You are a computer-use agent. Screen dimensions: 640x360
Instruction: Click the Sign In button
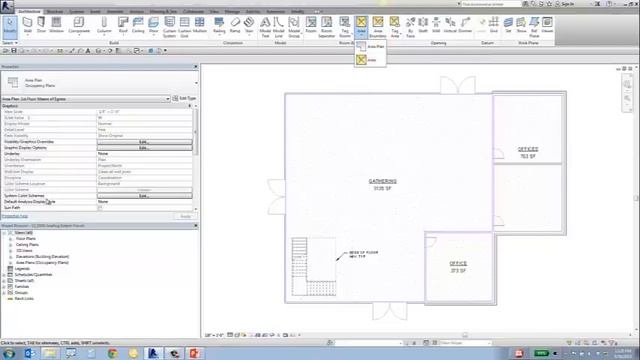pos(565,4)
